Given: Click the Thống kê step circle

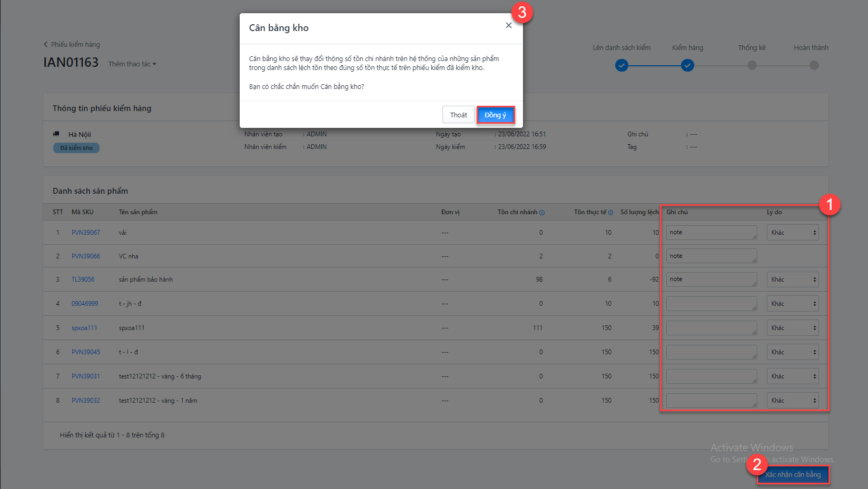Looking at the screenshot, I should point(752,65).
